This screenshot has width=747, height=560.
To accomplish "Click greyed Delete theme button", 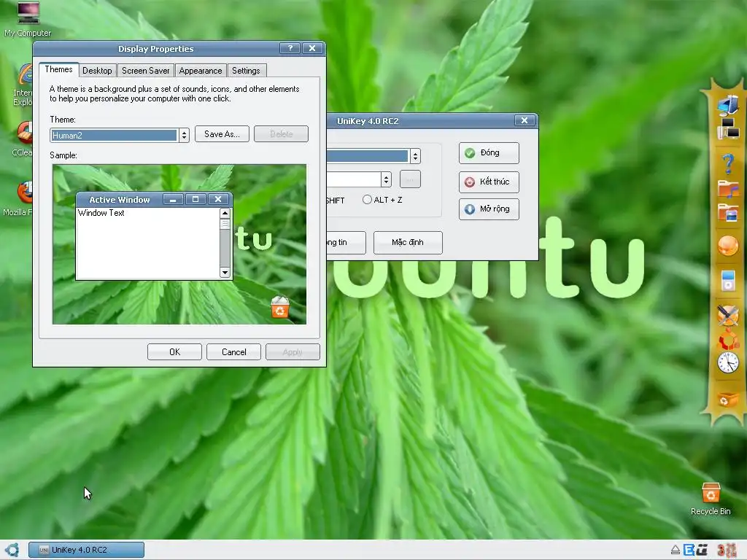I will coord(281,134).
